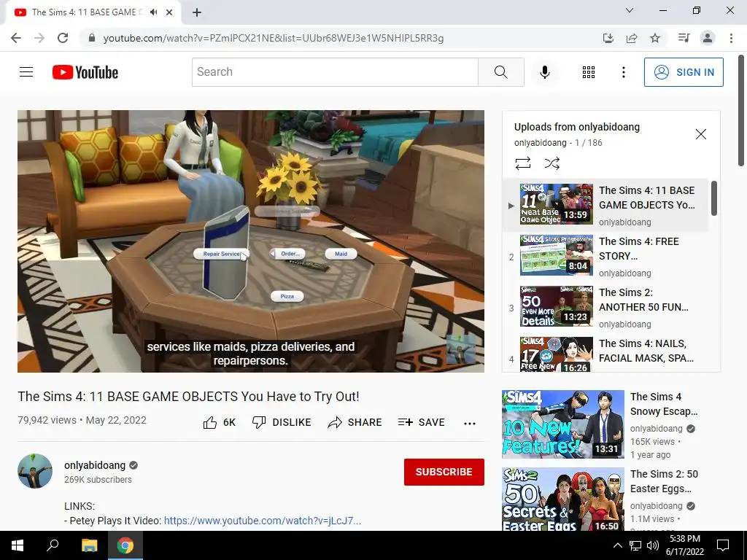Image resolution: width=747 pixels, height=560 pixels.
Task: Click Chrome icon in taskbar
Action: 125,545
